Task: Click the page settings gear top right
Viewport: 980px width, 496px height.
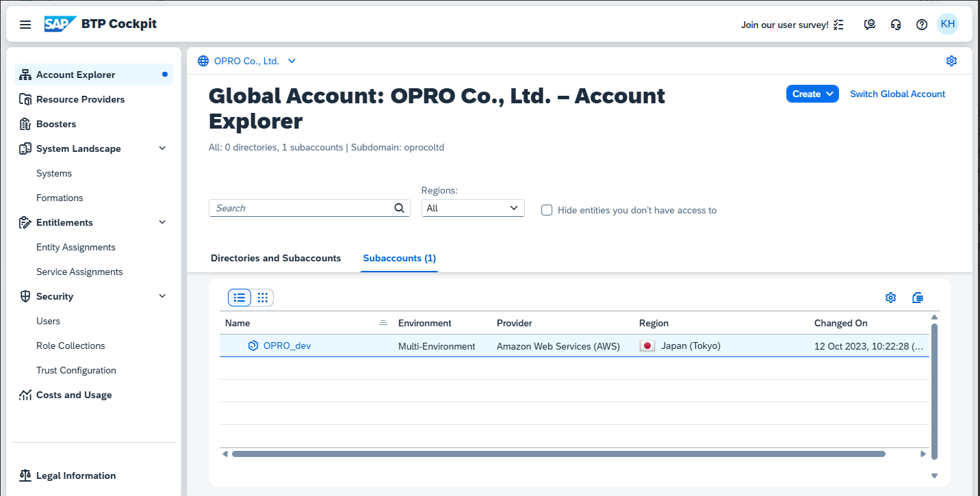Action: (x=951, y=61)
